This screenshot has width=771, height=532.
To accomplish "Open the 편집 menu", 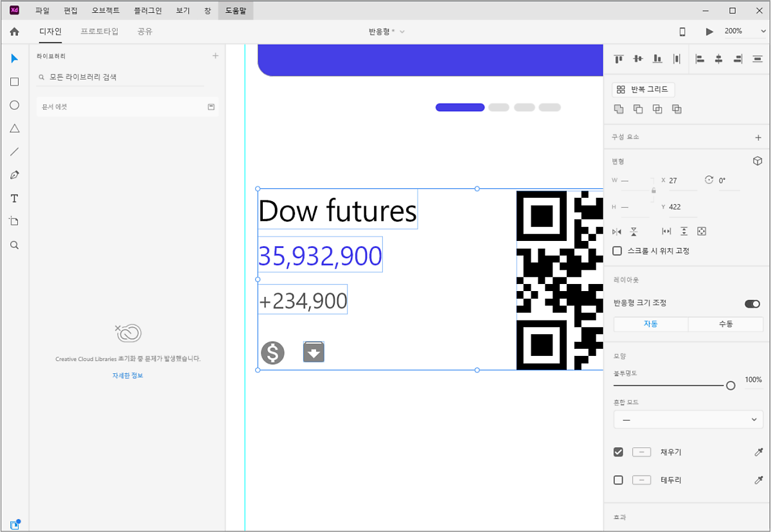I will coord(71,10).
